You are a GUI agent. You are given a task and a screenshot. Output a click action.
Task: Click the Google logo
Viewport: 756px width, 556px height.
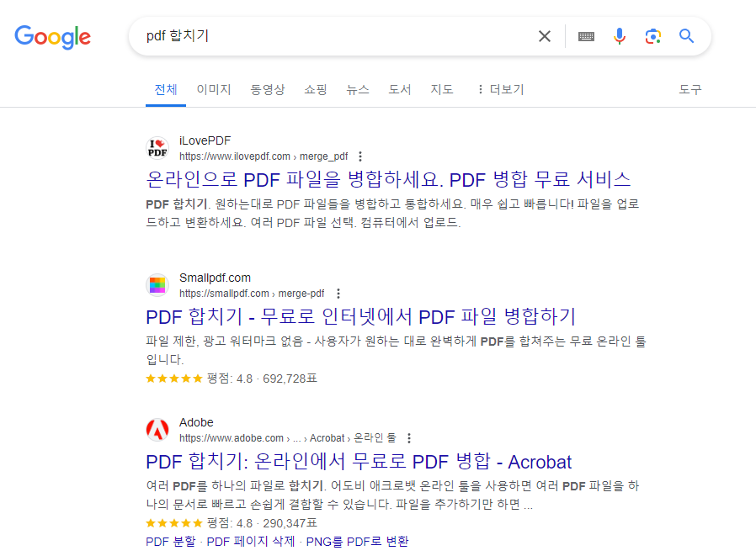tap(52, 37)
